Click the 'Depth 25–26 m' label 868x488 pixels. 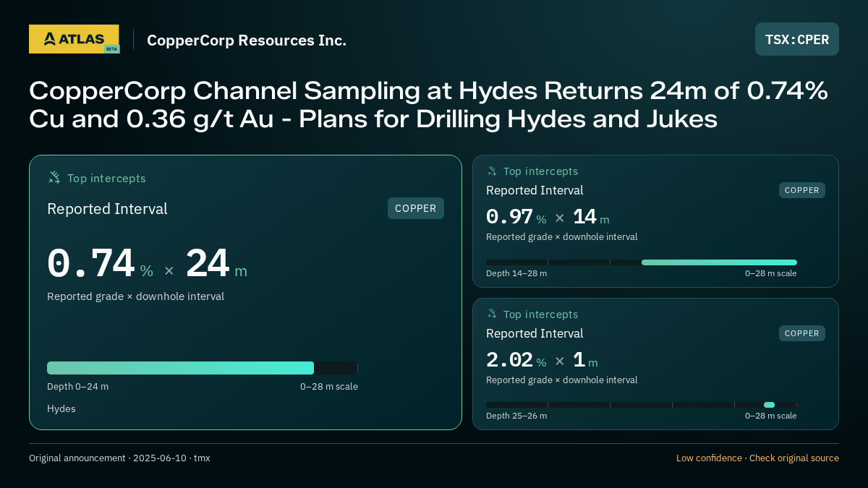[516, 416]
